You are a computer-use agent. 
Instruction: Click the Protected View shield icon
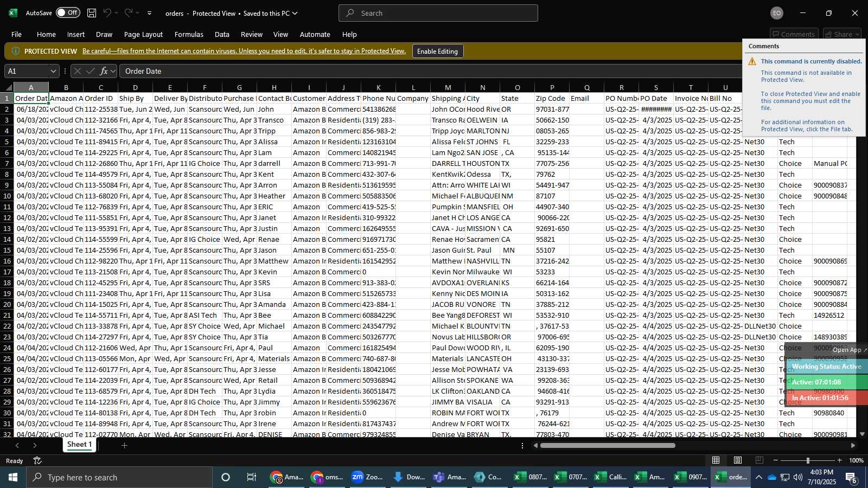click(x=15, y=51)
